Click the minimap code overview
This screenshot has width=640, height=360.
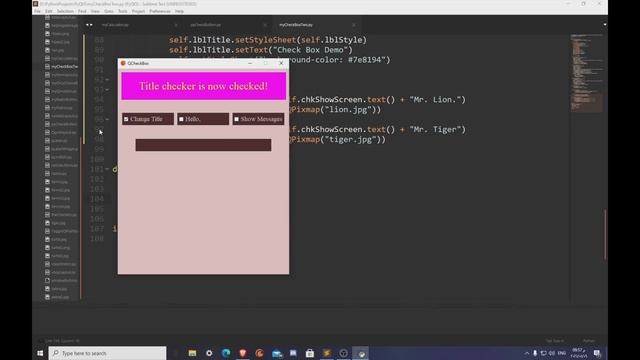coord(587,73)
